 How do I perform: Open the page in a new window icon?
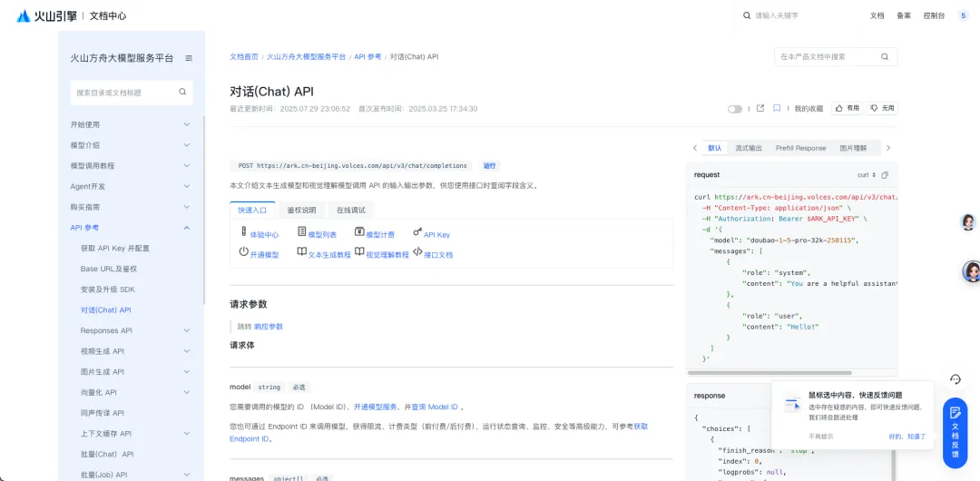click(760, 108)
